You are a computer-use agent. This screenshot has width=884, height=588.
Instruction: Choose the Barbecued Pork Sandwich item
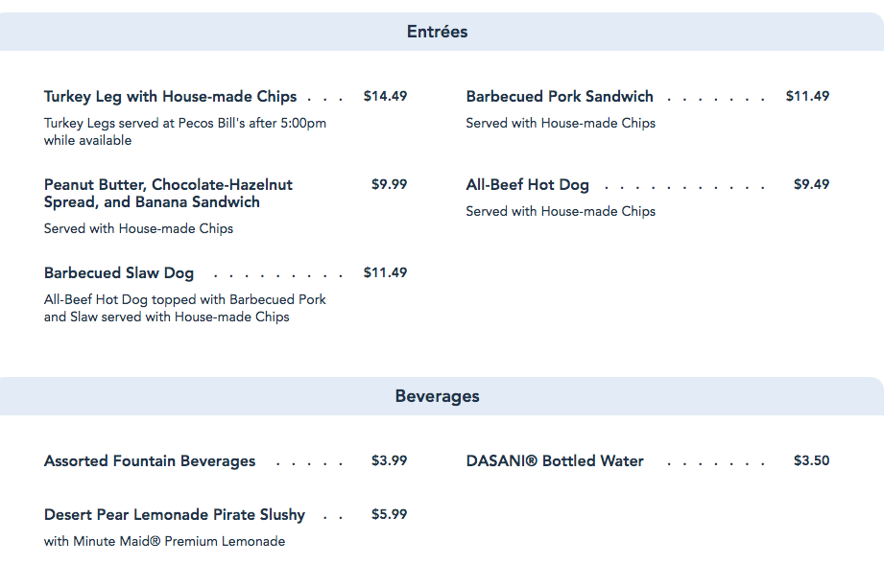560,97
